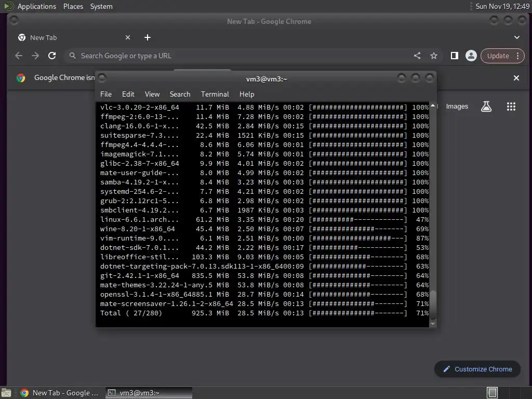Viewport: 532px width, 399px height.
Task: Click 'dotnet-sdk-7.0.1...' package text
Action: (x=139, y=248)
